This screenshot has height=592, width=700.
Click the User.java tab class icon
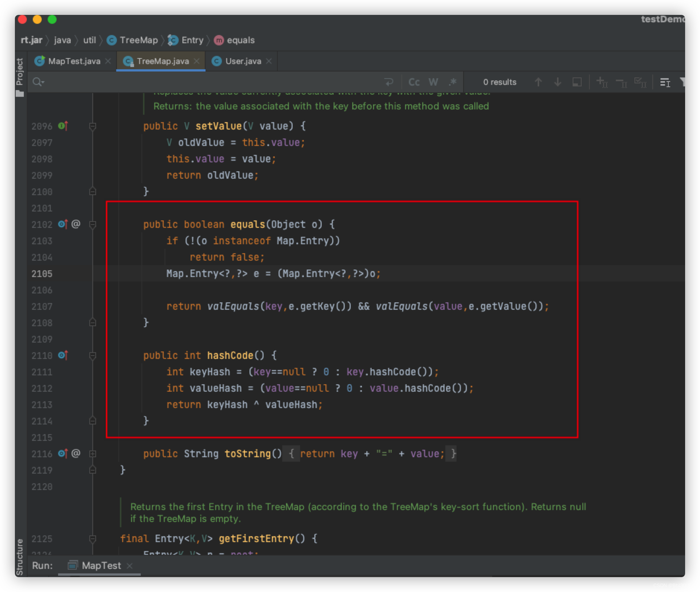217,61
